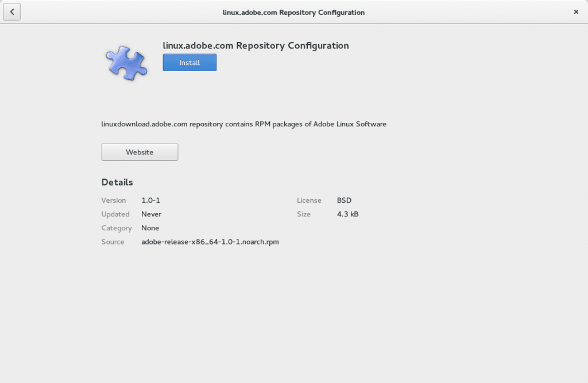Click the Size value 4.3 kB
588x383 pixels.
347,214
